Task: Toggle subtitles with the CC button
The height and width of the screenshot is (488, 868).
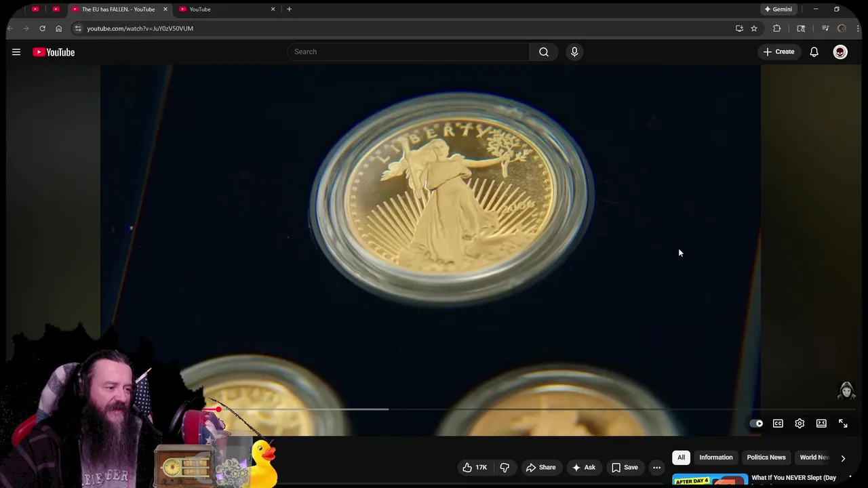Action: [778, 424]
